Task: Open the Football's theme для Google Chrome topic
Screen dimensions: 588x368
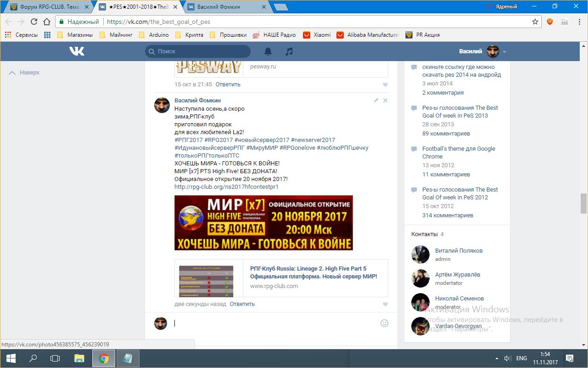Action: [x=459, y=153]
